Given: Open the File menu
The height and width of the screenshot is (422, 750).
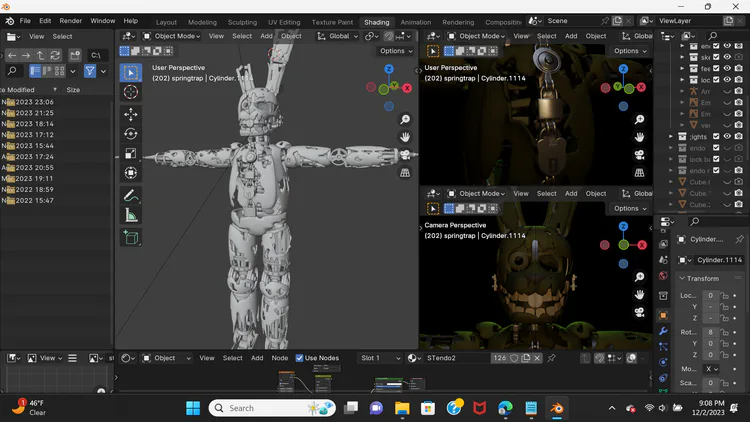Looking at the screenshot, I should tap(25, 21).
